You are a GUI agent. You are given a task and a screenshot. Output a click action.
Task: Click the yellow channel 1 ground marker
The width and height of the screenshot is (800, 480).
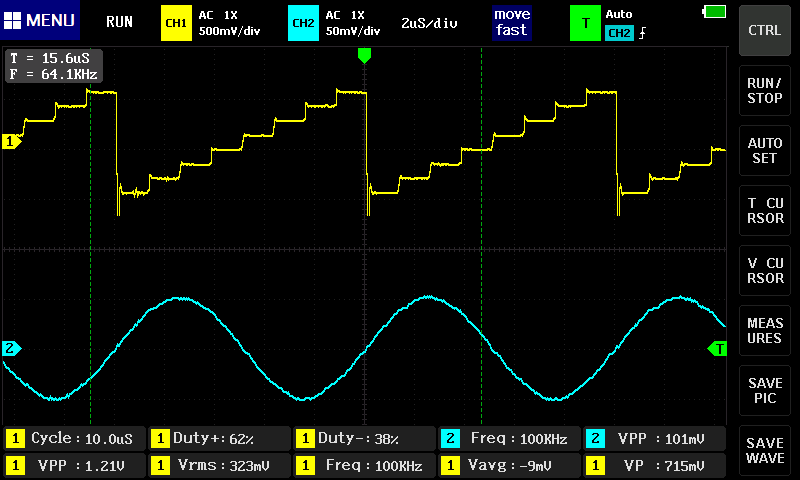pos(12,142)
